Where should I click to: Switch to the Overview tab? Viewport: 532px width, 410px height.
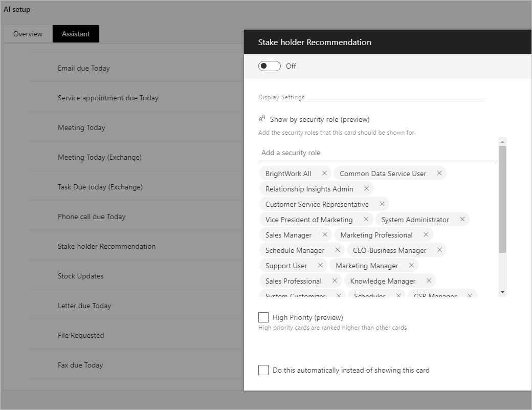click(28, 34)
